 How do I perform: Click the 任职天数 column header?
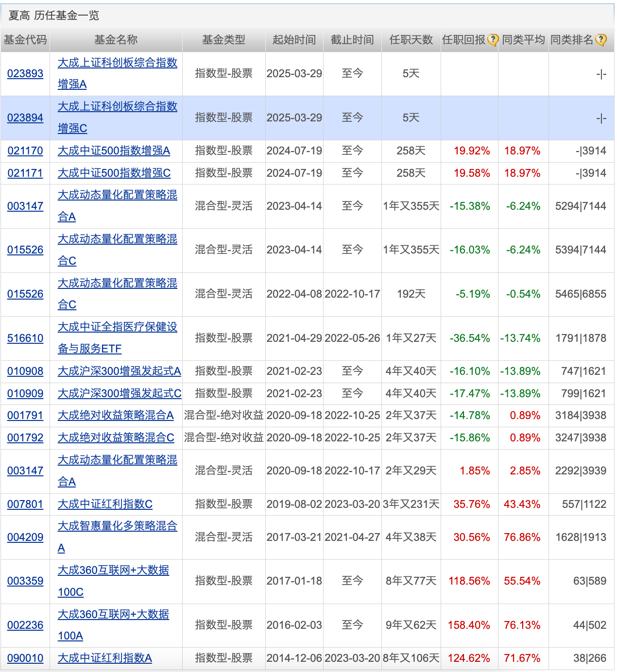pyautogui.click(x=411, y=40)
